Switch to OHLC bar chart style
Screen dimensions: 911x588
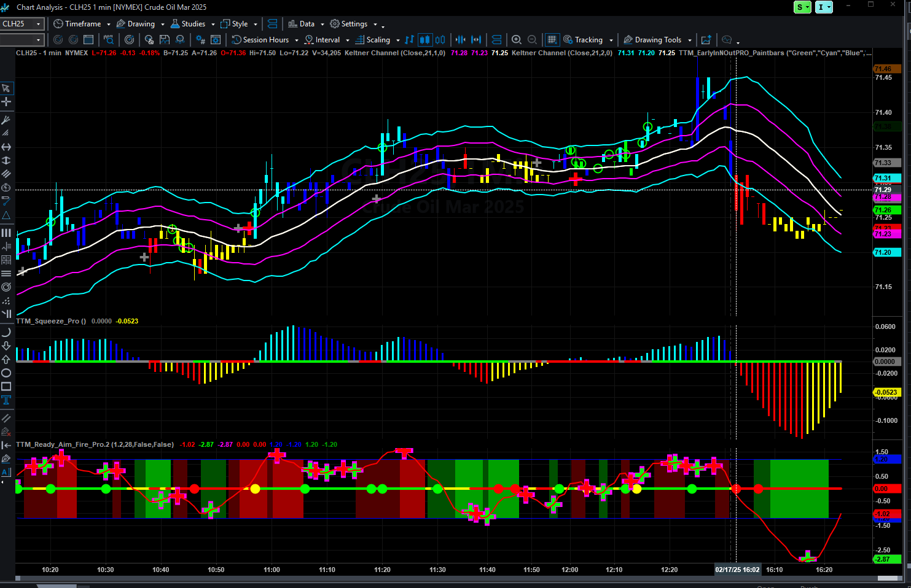coord(410,40)
